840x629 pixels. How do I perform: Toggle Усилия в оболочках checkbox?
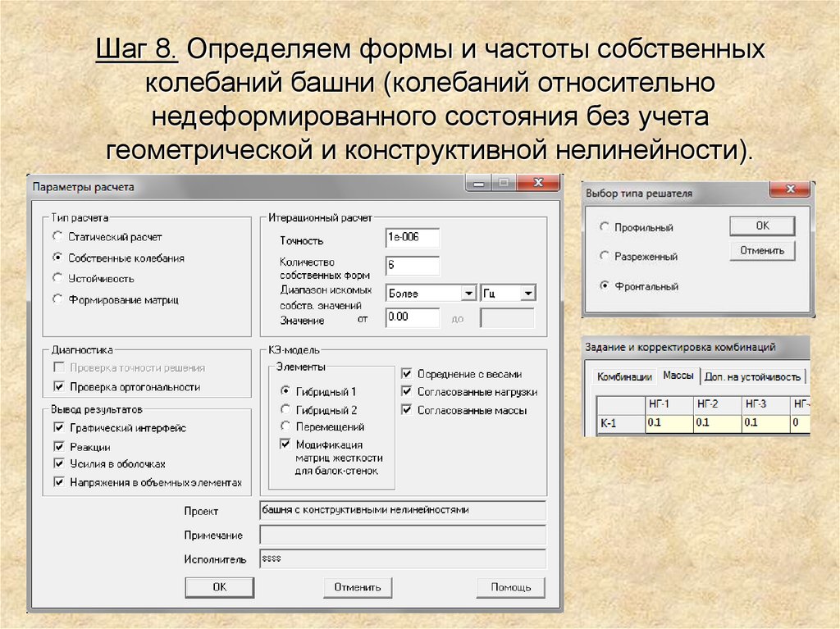tap(59, 463)
